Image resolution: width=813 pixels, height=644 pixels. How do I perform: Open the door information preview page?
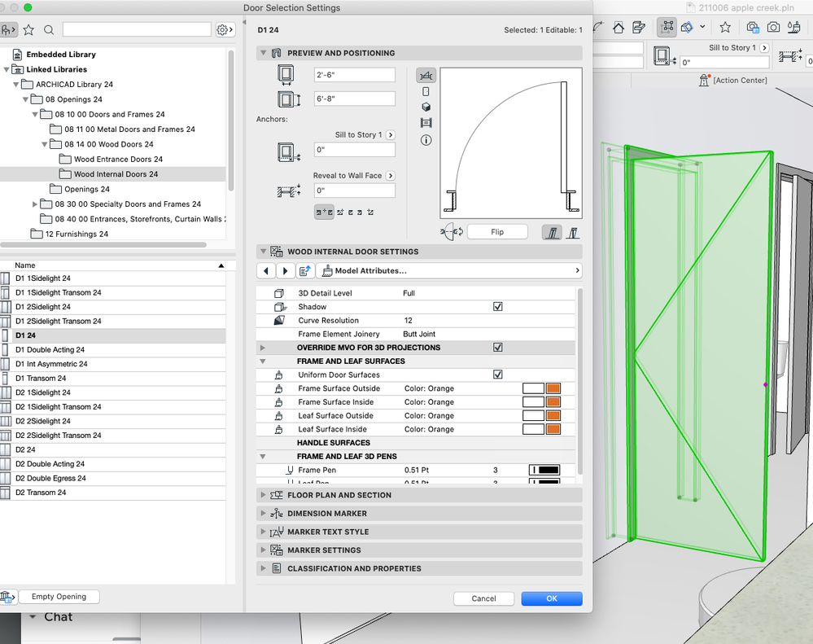point(426,140)
